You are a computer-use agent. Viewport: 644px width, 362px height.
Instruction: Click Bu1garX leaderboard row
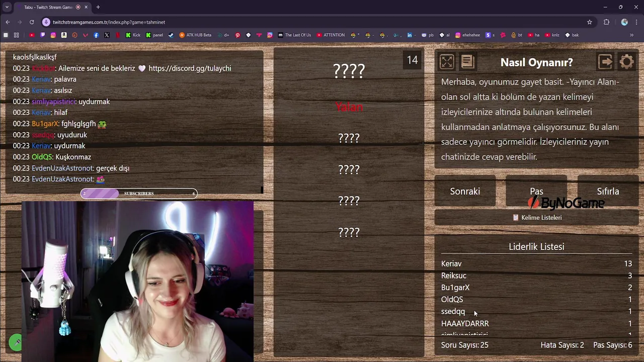tap(536, 288)
